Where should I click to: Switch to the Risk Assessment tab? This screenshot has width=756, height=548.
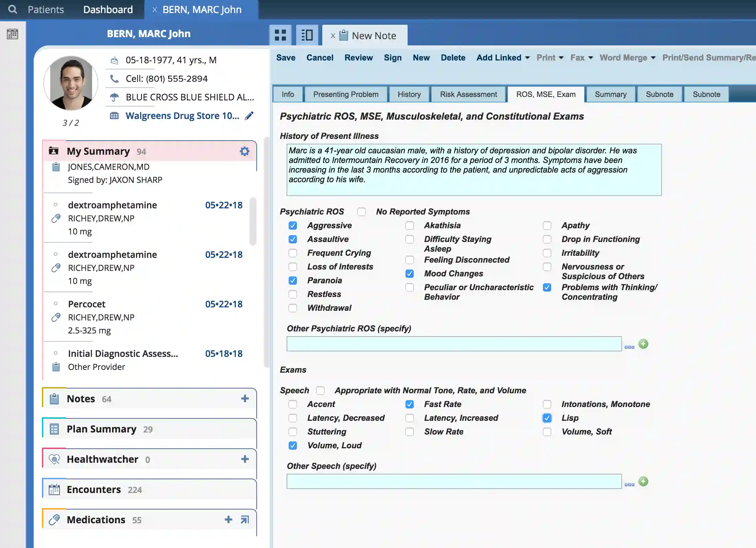pyautogui.click(x=468, y=94)
